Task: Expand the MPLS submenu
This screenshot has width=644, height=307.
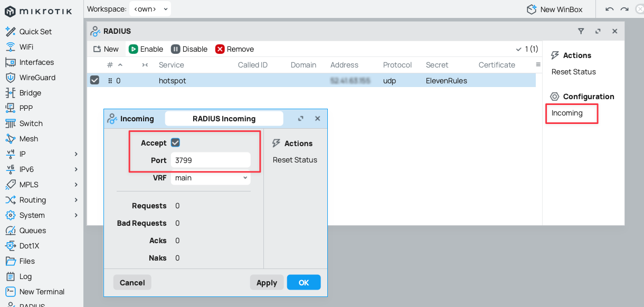Action: click(76, 185)
